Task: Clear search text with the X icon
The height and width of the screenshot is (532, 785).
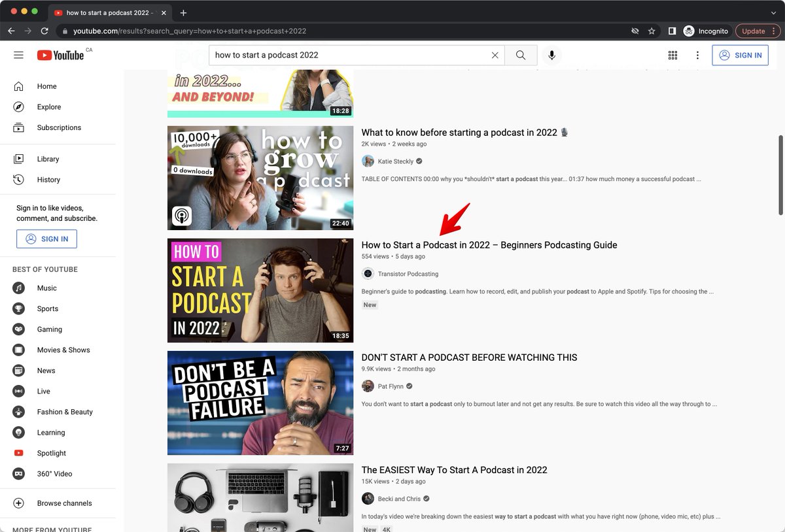Action: (495, 56)
